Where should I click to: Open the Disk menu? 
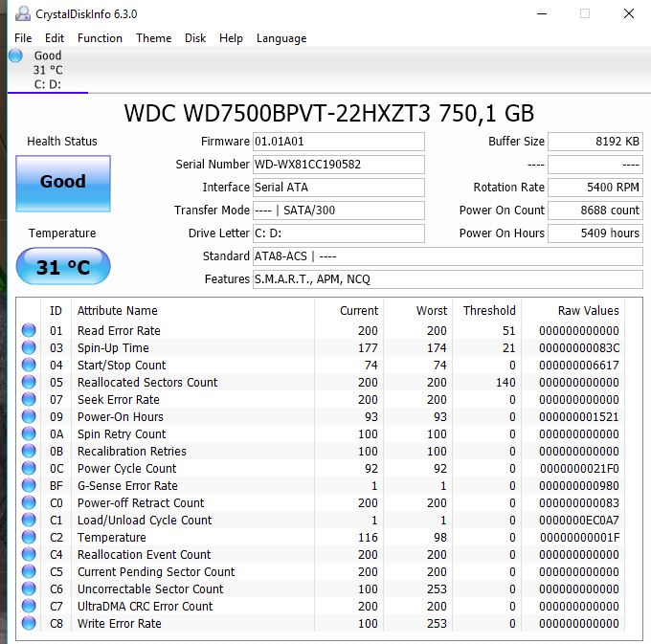point(195,38)
